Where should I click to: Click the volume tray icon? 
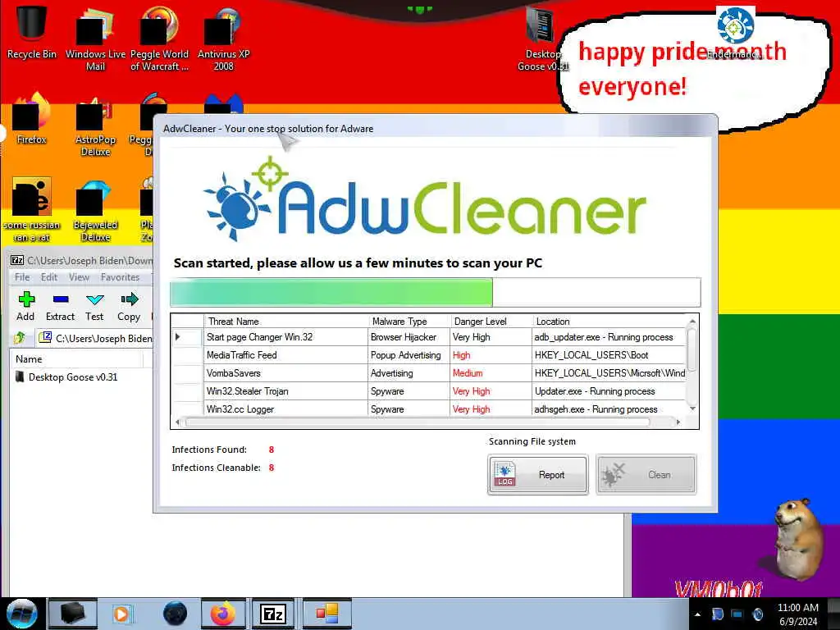click(x=757, y=614)
